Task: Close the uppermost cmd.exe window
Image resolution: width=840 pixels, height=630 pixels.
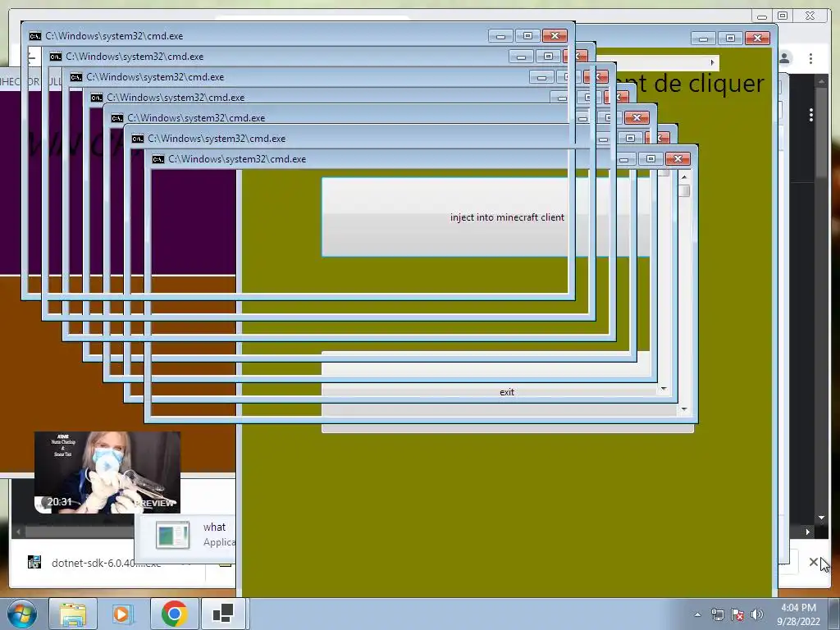Action: tap(555, 36)
